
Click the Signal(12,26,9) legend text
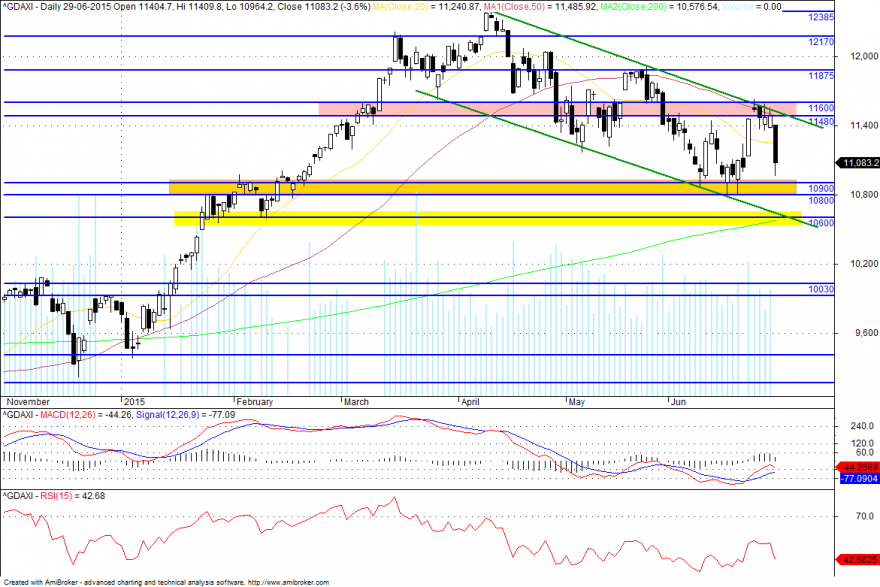[168, 415]
